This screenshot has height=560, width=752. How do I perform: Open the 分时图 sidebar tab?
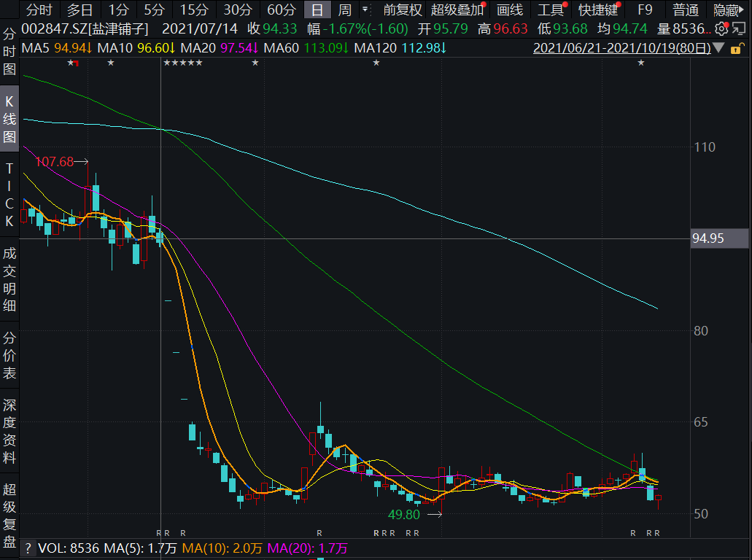pyautogui.click(x=9, y=52)
